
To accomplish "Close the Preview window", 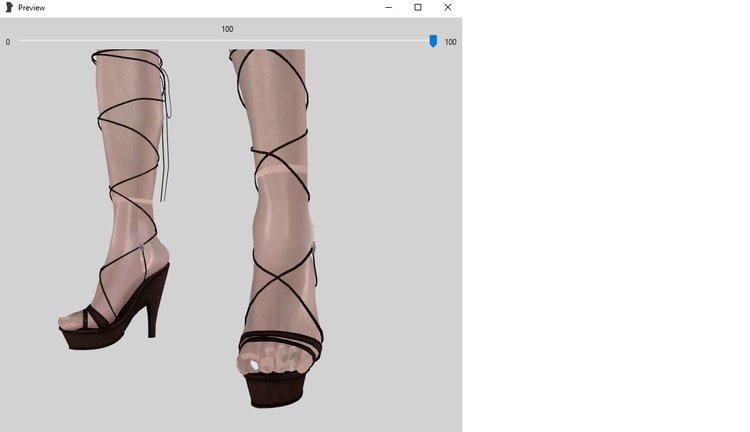I will [x=448, y=7].
